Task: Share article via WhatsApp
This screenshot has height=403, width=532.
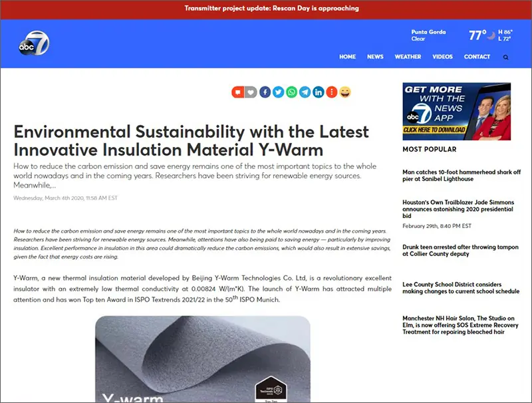Action: coord(291,92)
